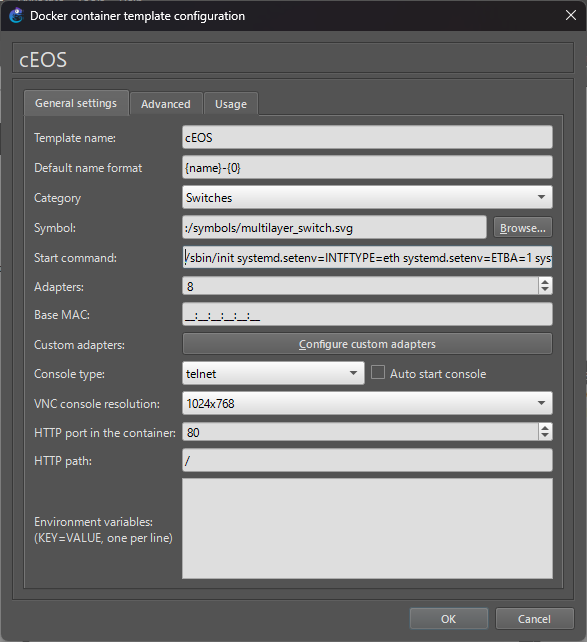Open the VNC console resolution dropdown
Viewport: 587px width, 642px height.
click(x=367, y=403)
